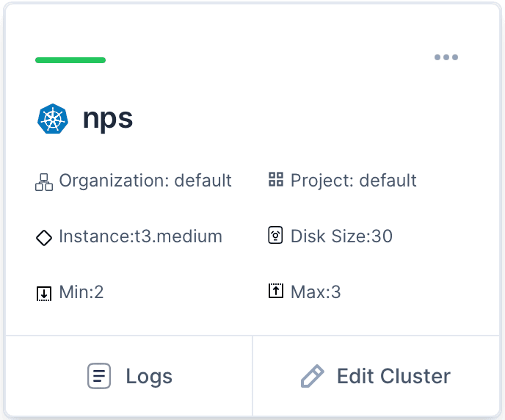This screenshot has width=505, height=420.
Task: Click the Logs document icon
Action: [x=99, y=377]
